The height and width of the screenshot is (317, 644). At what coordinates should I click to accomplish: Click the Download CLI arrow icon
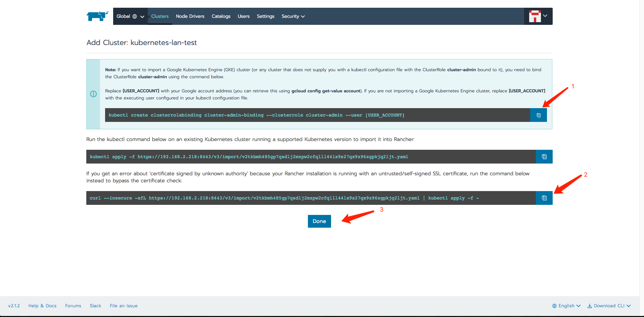point(590,306)
